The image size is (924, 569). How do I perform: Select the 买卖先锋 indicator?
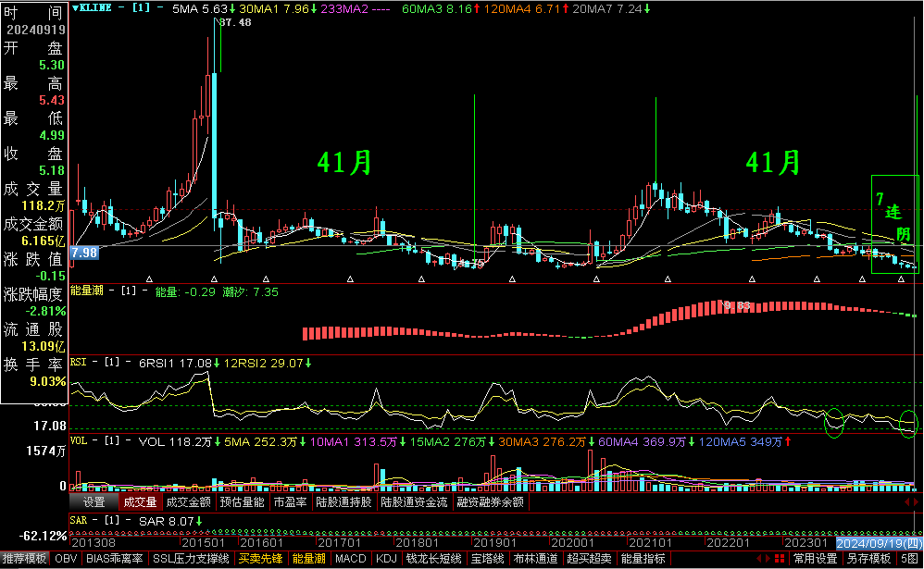click(x=261, y=559)
